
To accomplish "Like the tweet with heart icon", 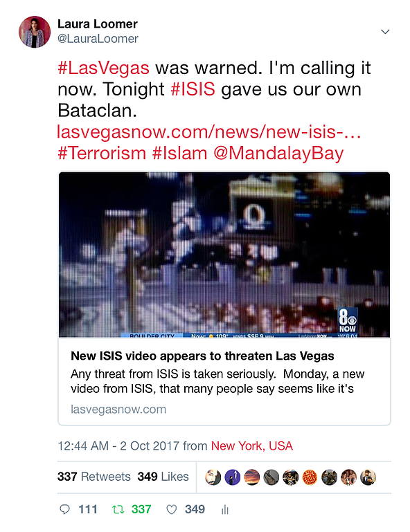I will click(172, 509).
